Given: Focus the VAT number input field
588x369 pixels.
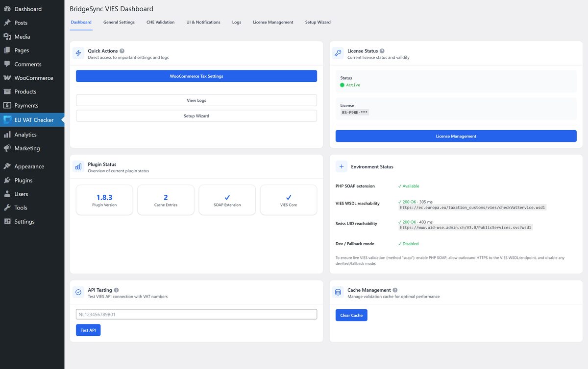Looking at the screenshot, I should 196,314.
